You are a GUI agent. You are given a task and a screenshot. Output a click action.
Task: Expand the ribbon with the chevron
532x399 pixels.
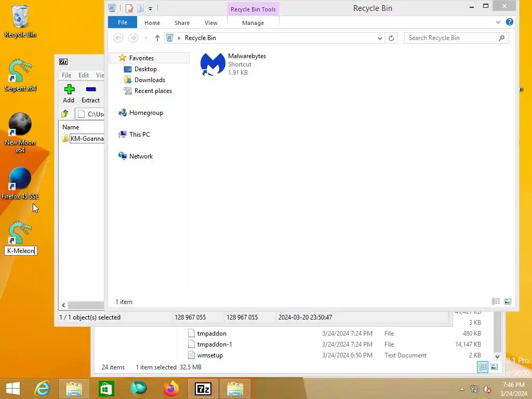coord(498,22)
